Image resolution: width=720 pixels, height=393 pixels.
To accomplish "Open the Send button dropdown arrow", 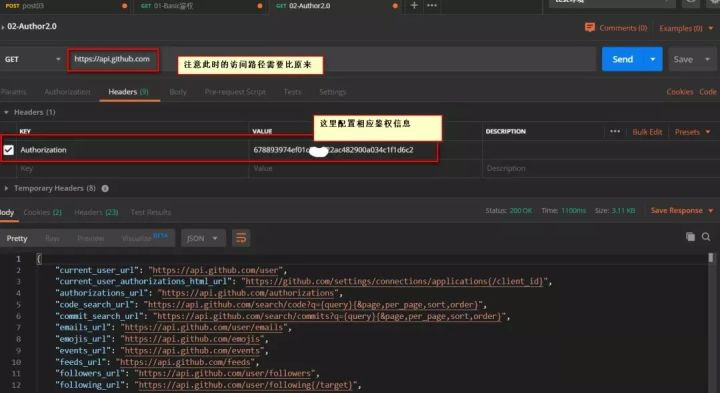I will tap(652, 59).
